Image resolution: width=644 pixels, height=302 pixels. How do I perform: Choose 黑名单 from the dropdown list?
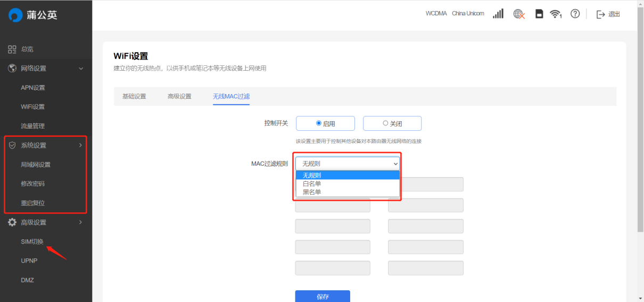click(x=348, y=192)
